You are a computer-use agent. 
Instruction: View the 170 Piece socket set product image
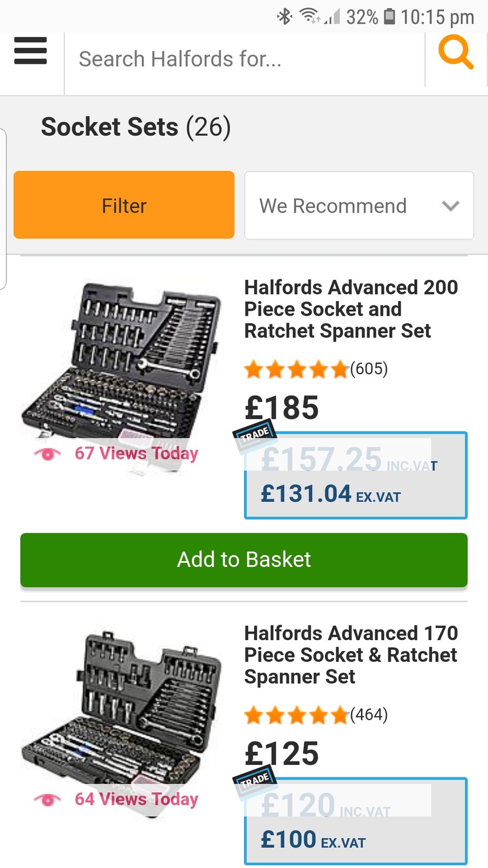coord(122,705)
